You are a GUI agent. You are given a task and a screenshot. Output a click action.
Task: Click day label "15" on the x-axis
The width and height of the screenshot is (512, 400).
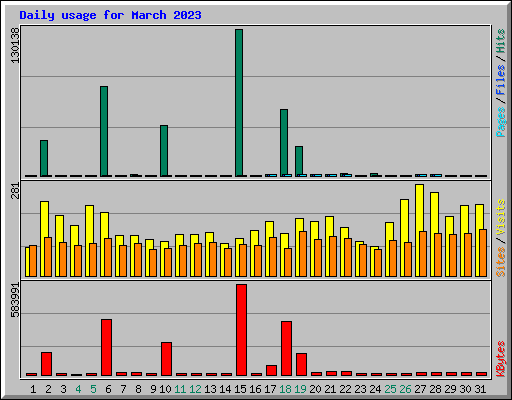coord(240,389)
